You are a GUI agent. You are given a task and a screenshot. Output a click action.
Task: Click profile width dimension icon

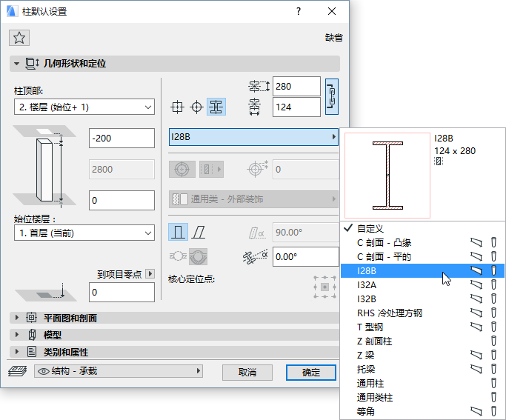click(254, 107)
